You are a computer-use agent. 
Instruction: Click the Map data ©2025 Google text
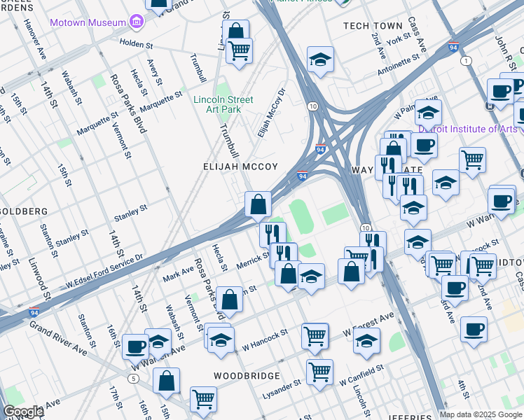click(481, 414)
